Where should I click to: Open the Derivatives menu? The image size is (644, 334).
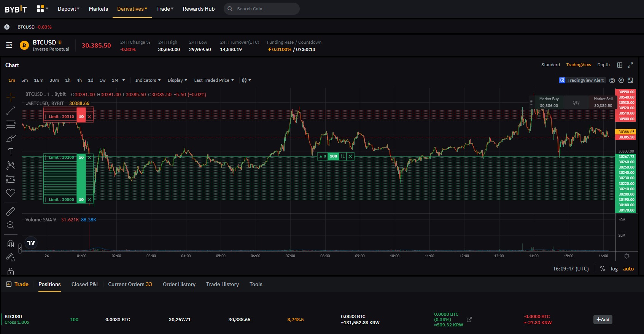pyautogui.click(x=132, y=9)
